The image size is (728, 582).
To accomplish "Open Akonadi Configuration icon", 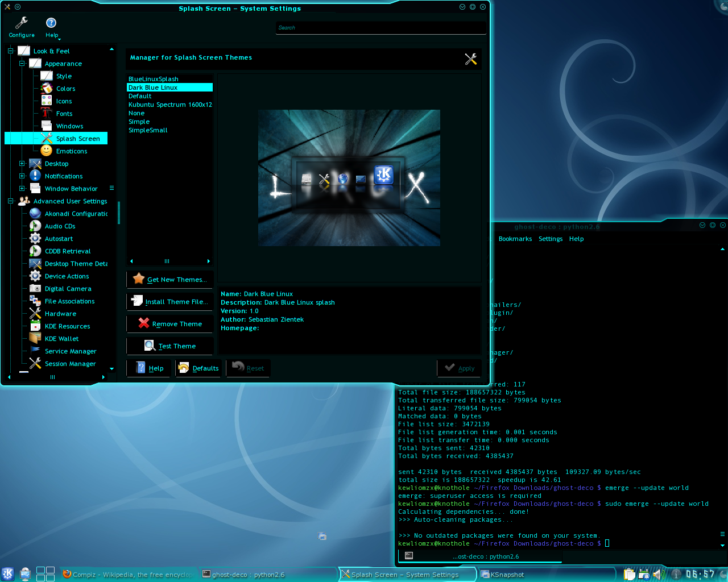I will [x=35, y=214].
